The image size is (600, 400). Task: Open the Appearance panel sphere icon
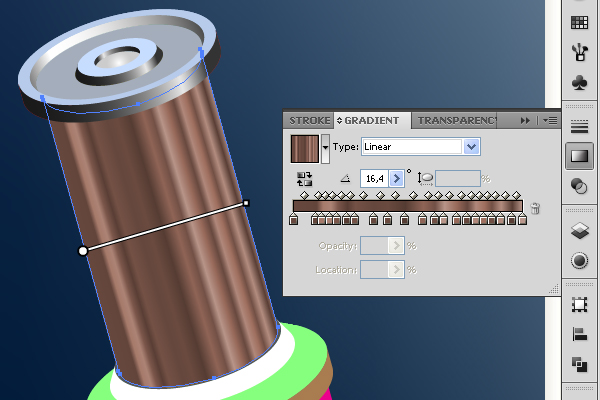pos(579,260)
